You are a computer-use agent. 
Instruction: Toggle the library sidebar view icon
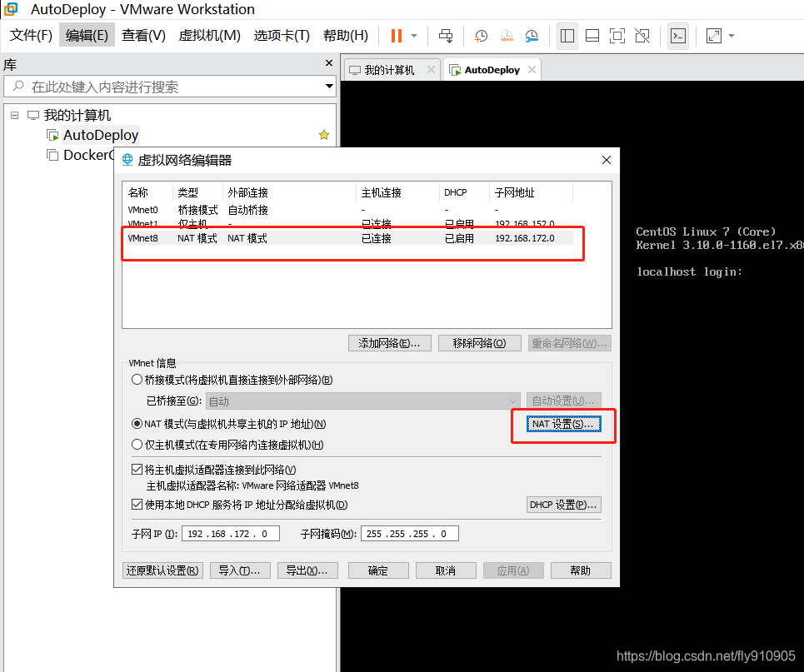pos(567,36)
